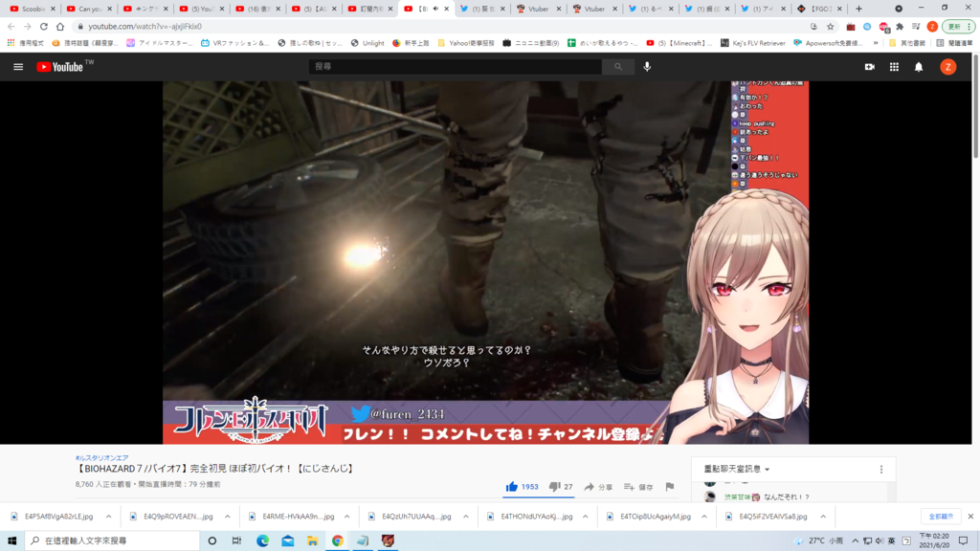980x551 pixels.
Task: Close the downloads bar
Action: 970,517
